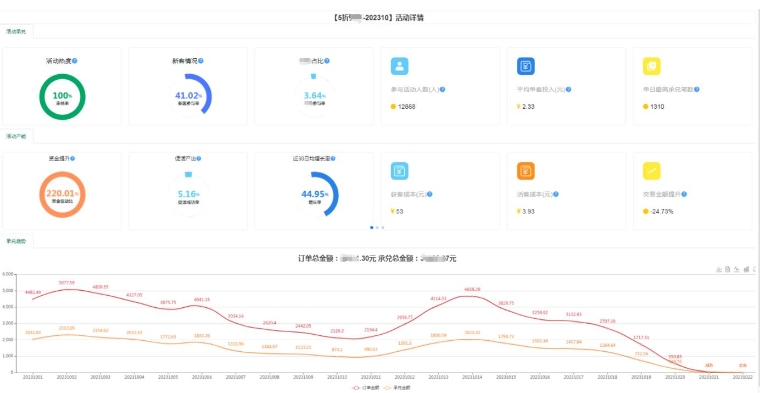Screen dimensions: 760x393
Task: Click the green 100% ring chart
Action: pos(62,97)
